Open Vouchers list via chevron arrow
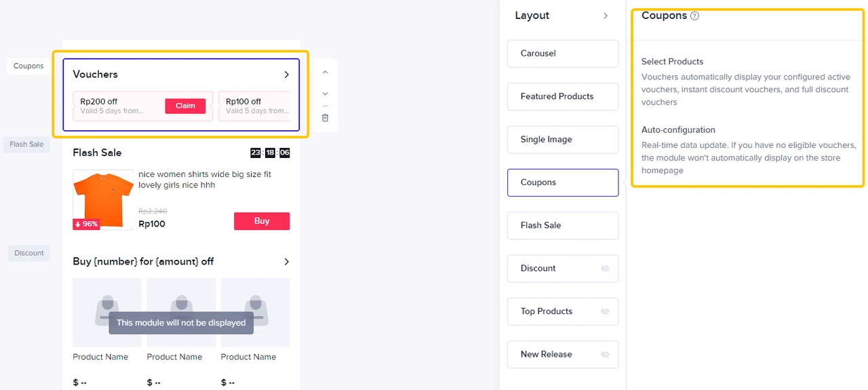 tap(286, 75)
